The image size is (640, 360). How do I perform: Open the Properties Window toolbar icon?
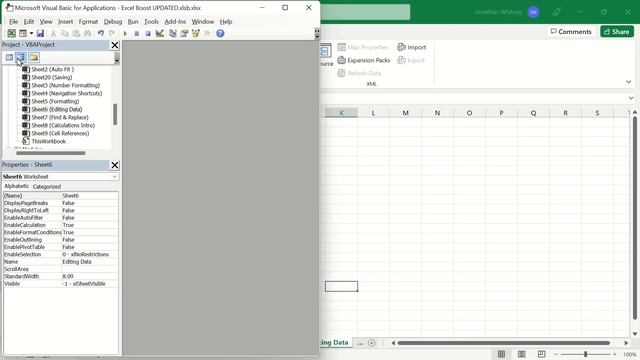(184, 33)
